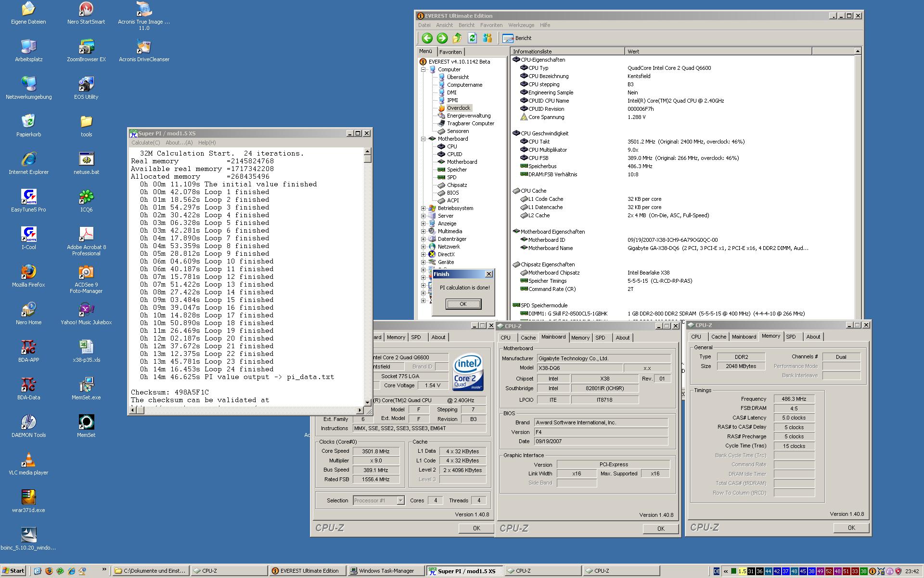Screen dimensions: 924x578
Task: Expand the Multimedia tree node
Action: click(x=423, y=231)
